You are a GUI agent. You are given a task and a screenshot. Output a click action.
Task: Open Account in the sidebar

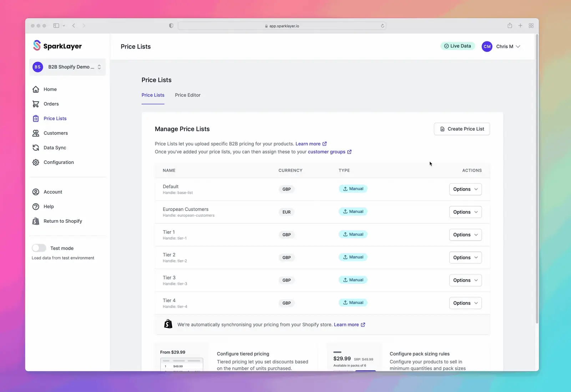click(52, 192)
